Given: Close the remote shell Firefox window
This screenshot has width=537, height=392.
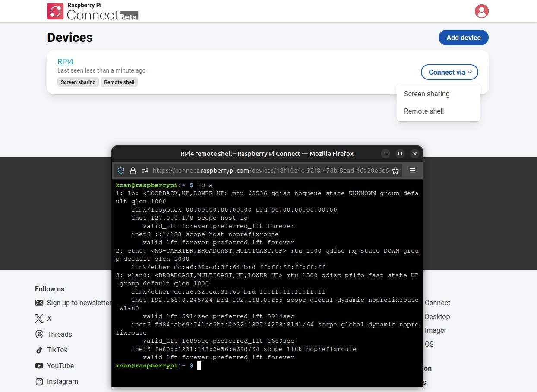Looking at the screenshot, I should [415, 154].
